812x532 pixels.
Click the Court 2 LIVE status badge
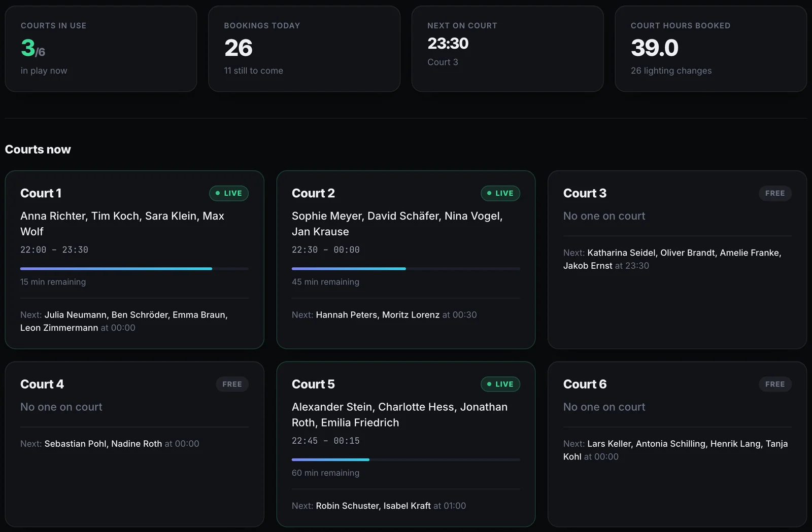[500, 193]
